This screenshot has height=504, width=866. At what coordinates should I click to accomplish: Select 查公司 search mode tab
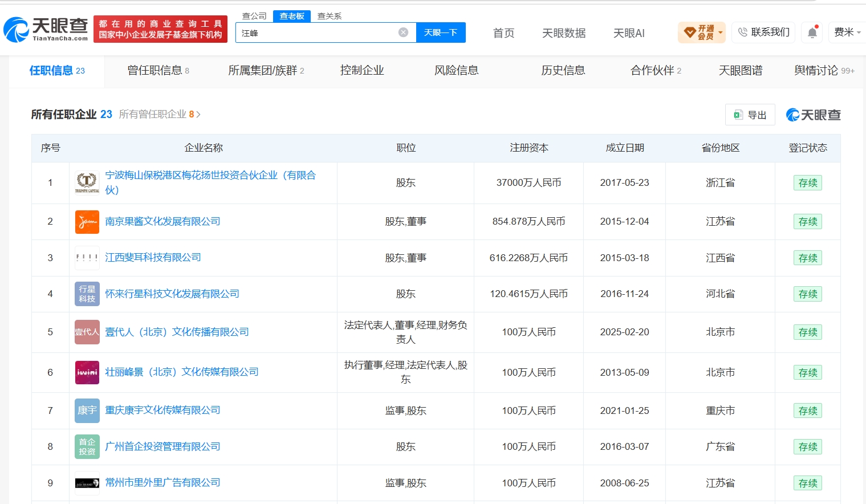pos(254,16)
